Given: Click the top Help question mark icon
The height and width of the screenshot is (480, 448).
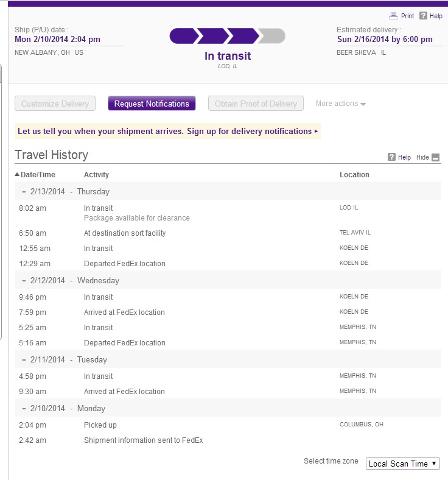Looking at the screenshot, I should (423, 16).
